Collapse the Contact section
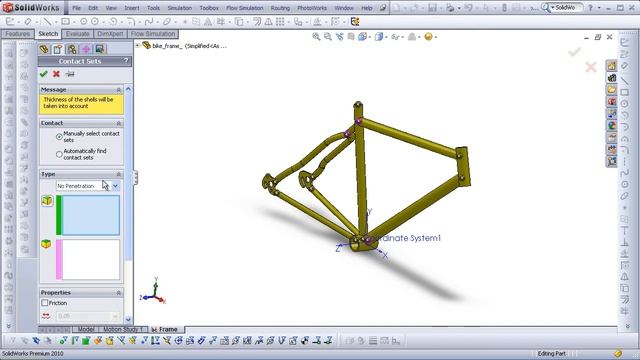640x360 pixels. coord(119,123)
